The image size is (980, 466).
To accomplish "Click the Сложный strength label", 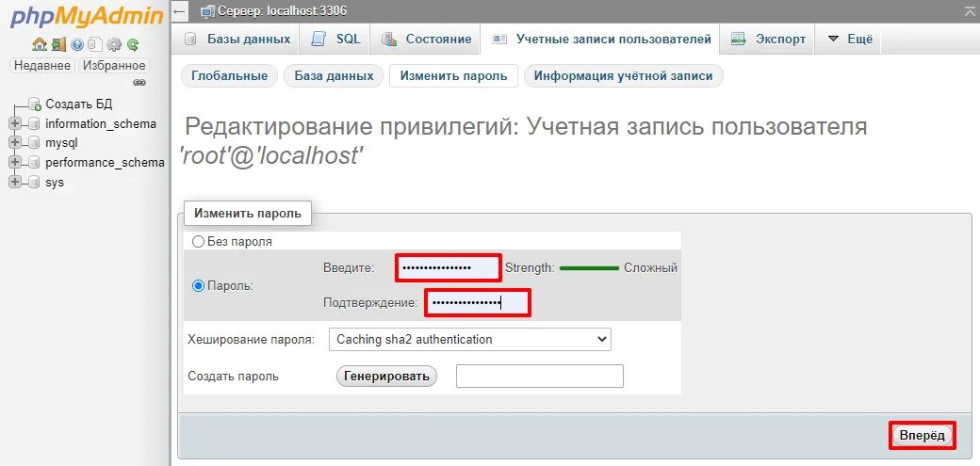I will click(650, 268).
